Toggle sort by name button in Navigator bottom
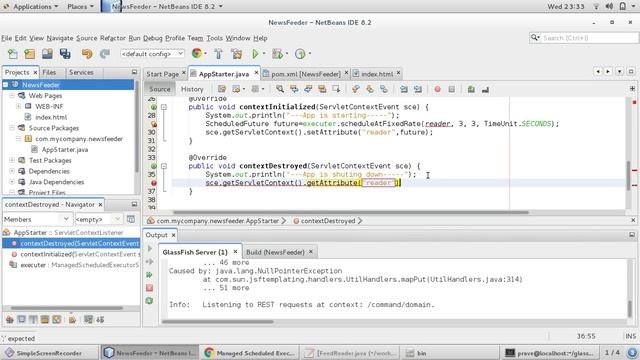Image resolution: width=640 pixels, height=360 pixels. (x=88, y=320)
